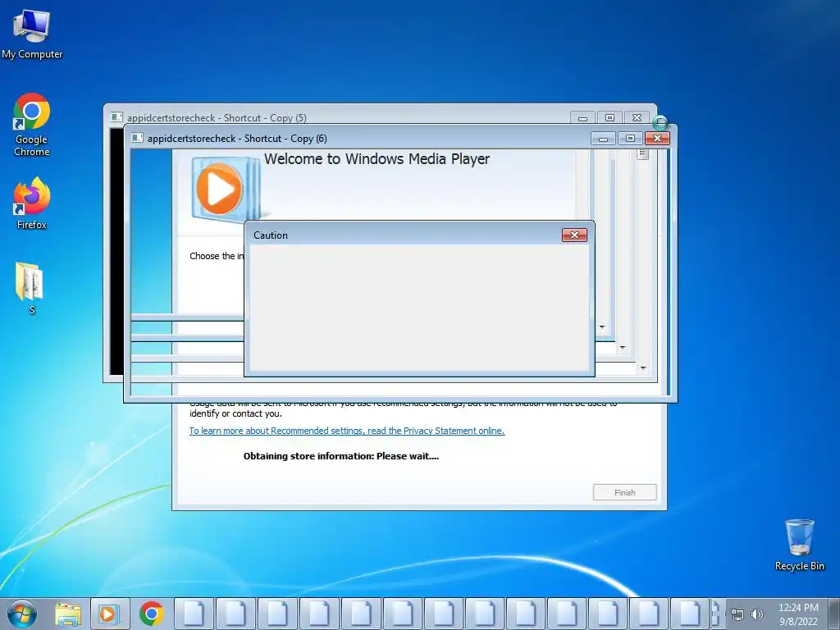Open the volume speaker icon in the tray
The image size is (840, 630).
click(x=756, y=615)
